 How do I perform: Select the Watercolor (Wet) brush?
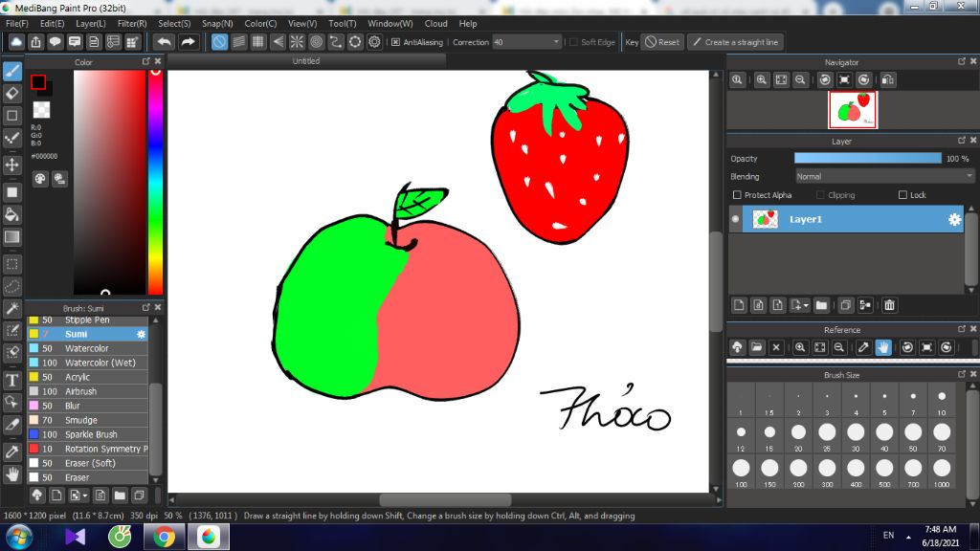(87, 363)
